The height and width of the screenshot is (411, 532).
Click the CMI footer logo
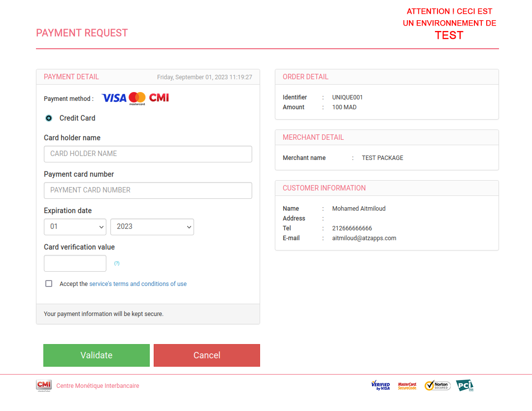click(x=44, y=385)
